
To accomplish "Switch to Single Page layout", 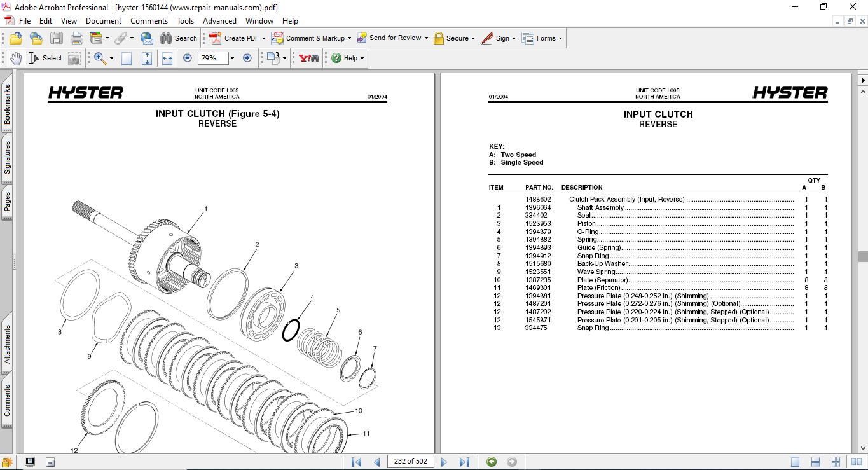I will [796, 462].
